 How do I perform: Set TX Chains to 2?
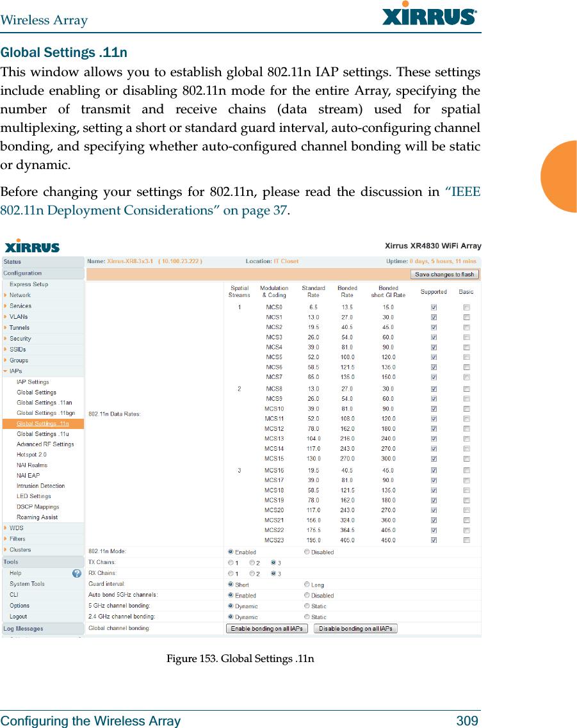252,563
